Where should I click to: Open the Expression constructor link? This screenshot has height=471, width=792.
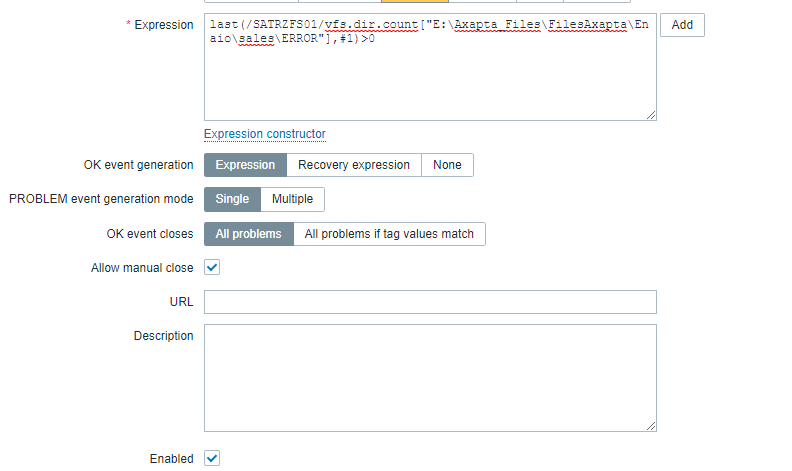[x=265, y=134]
